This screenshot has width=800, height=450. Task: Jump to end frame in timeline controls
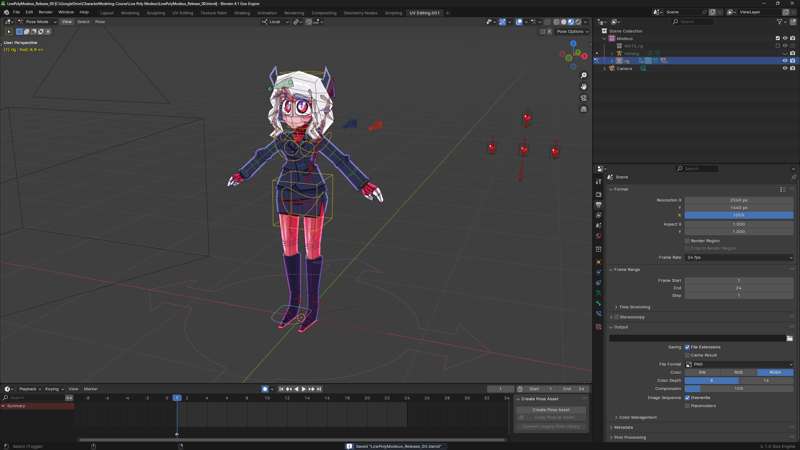[319, 389]
